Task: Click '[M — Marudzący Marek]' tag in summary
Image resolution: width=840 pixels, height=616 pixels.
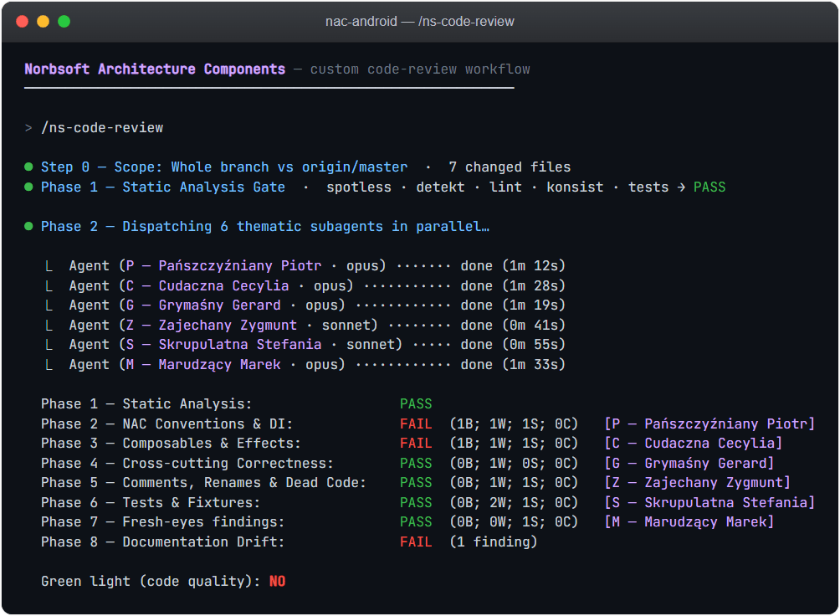Action: pos(689,522)
